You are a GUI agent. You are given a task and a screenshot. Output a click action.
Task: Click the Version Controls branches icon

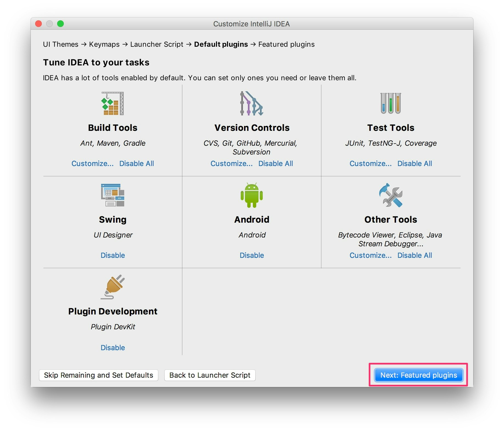(251, 103)
